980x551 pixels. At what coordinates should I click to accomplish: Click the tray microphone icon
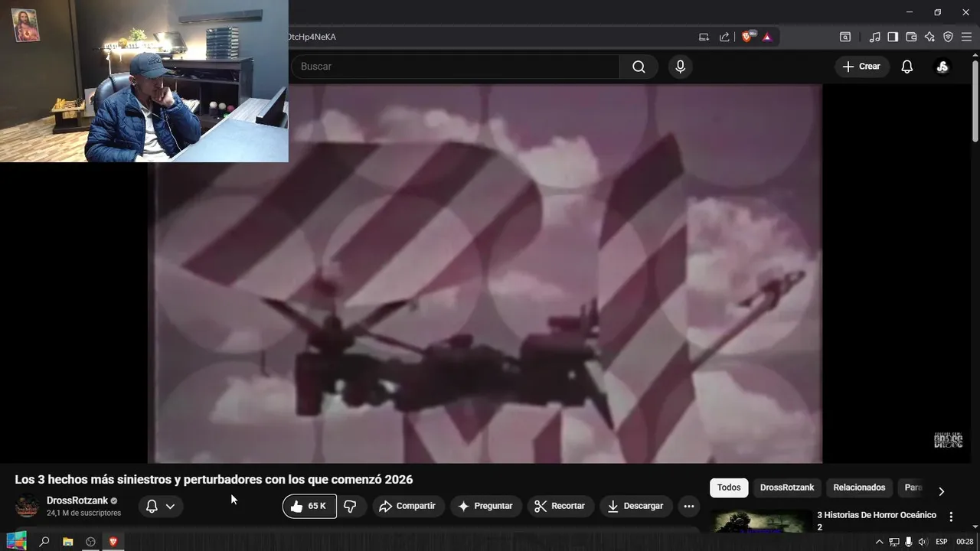click(x=908, y=542)
